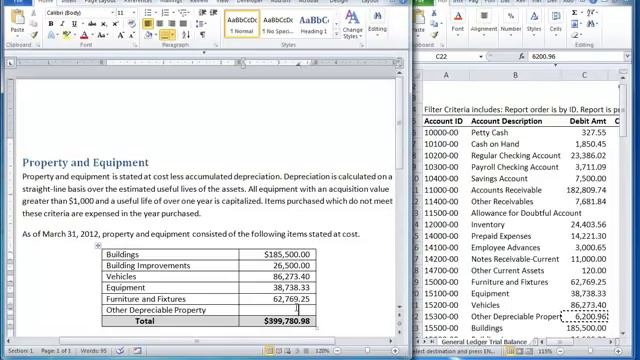Click the Insert Function fx button

(521, 56)
